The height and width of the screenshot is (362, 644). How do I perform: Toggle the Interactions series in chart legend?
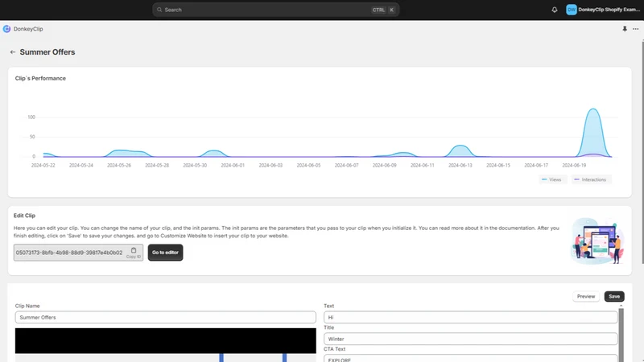(x=590, y=179)
